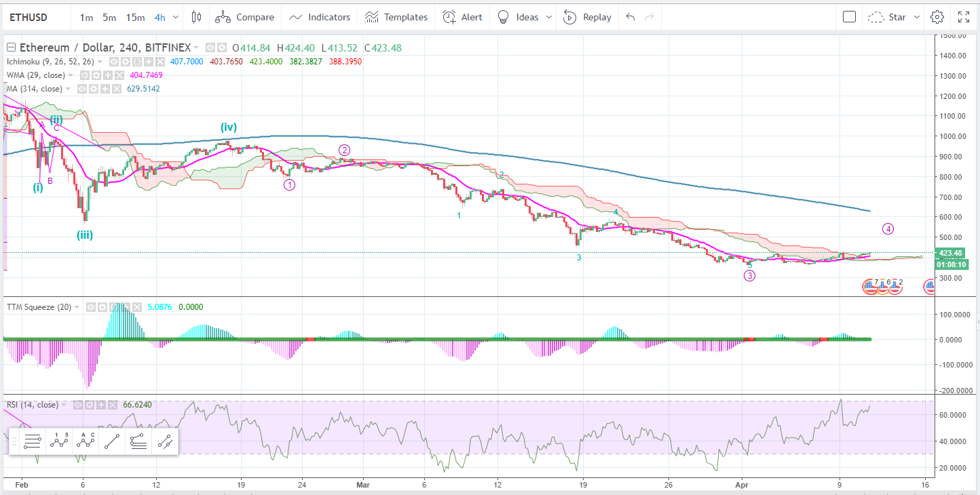The width and height of the screenshot is (980, 495).
Task: Remove the WMA (29, close) indicator
Action: pyautogui.click(x=118, y=75)
